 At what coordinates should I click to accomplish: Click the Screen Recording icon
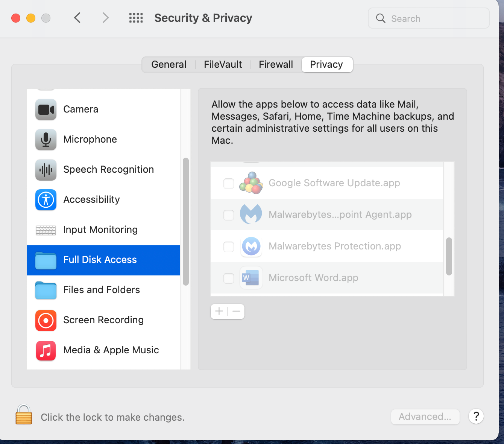point(46,320)
